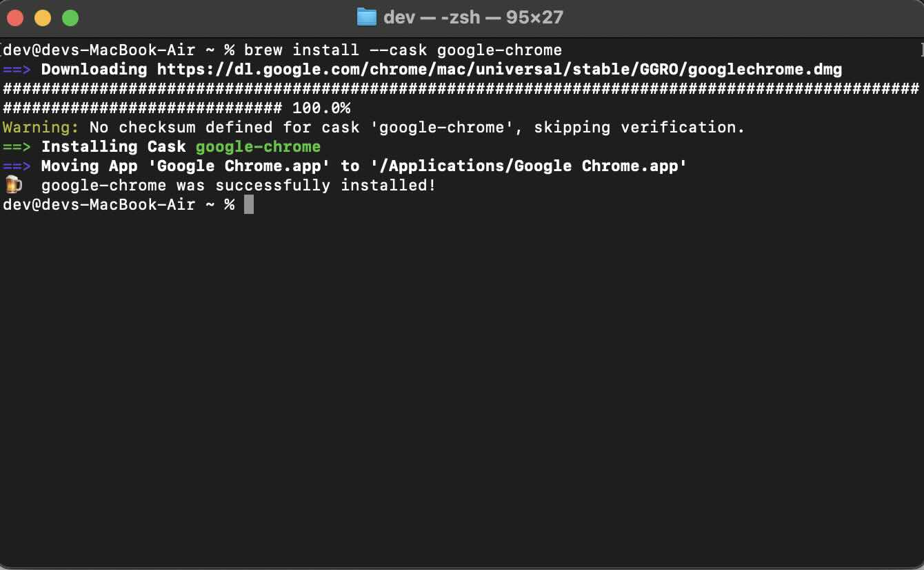Click the green fullscreen traffic light

tap(69, 17)
